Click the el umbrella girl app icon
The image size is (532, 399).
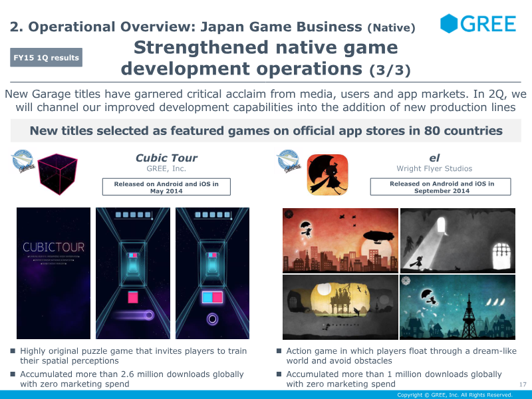tap(327, 174)
